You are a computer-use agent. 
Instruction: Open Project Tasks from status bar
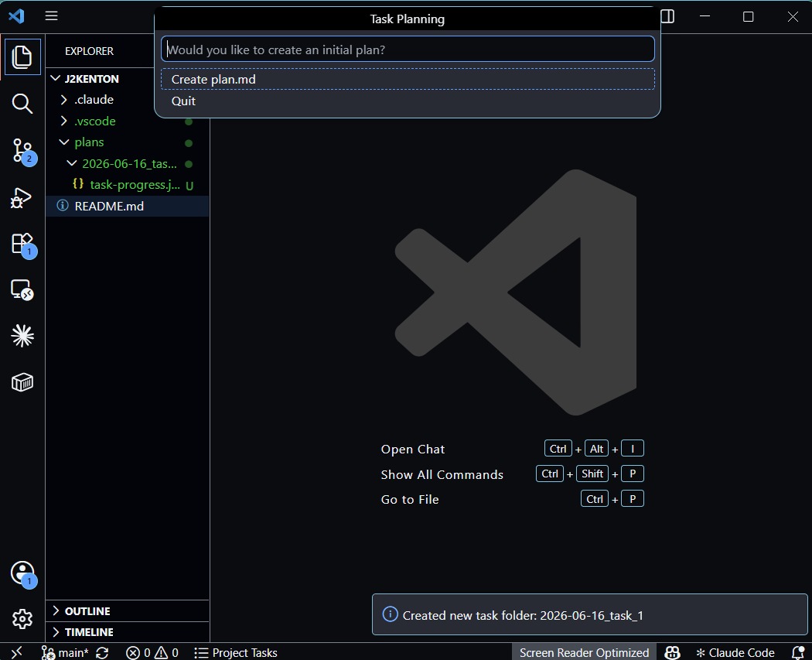[236, 653]
